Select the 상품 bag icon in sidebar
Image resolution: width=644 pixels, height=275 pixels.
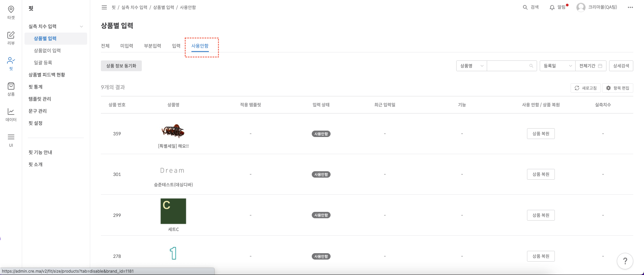(11, 89)
